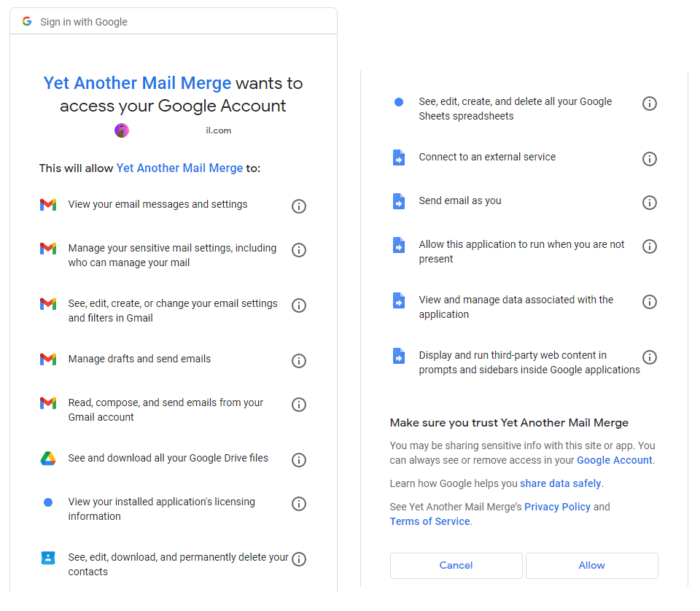
Task: Click blue dot beside licensing information permission
Action: click(x=48, y=502)
